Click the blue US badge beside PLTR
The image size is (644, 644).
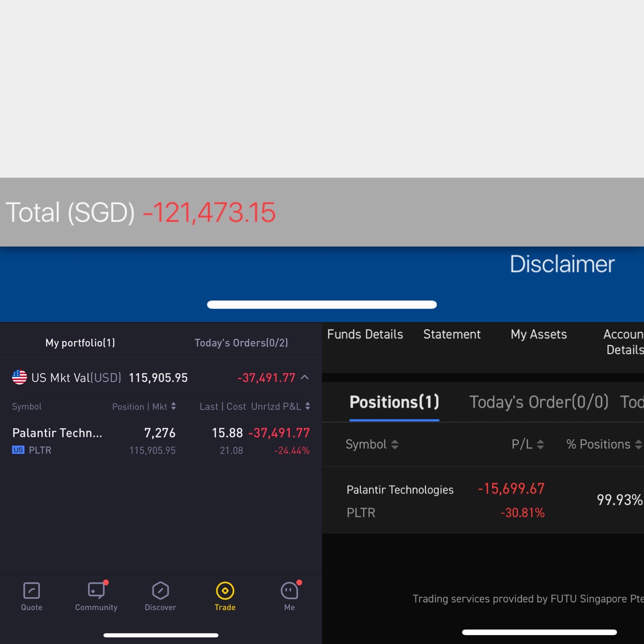(x=18, y=450)
